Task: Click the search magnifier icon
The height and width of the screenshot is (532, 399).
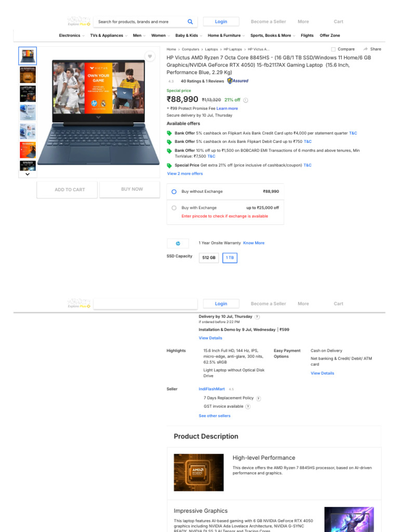Action: pyautogui.click(x=190, y=22)
